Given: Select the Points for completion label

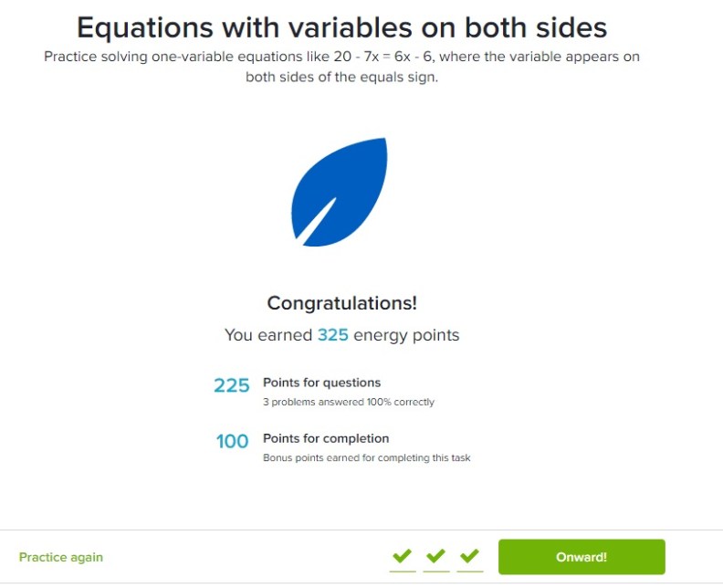Looking at the screenshot, I should 326,438.
